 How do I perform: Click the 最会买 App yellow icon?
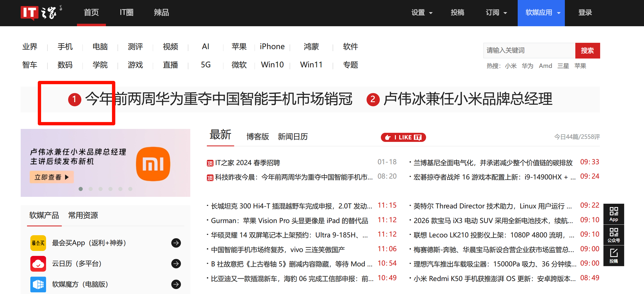[38, 243]
